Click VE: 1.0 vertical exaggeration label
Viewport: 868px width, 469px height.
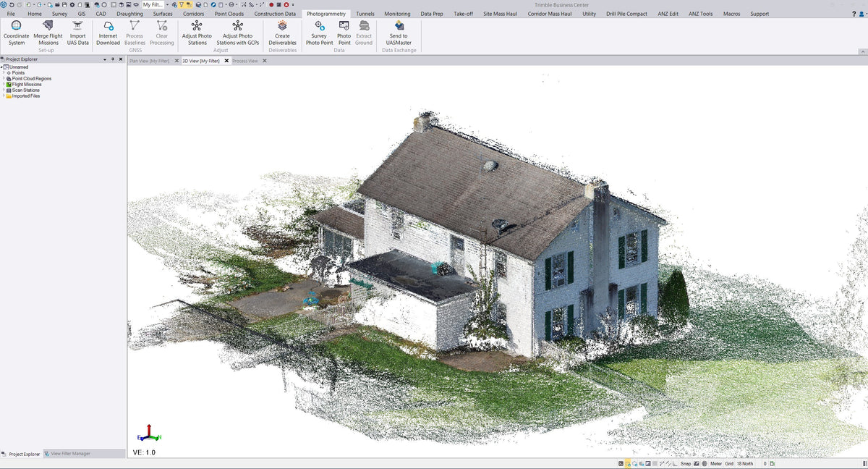click(144, 452)
